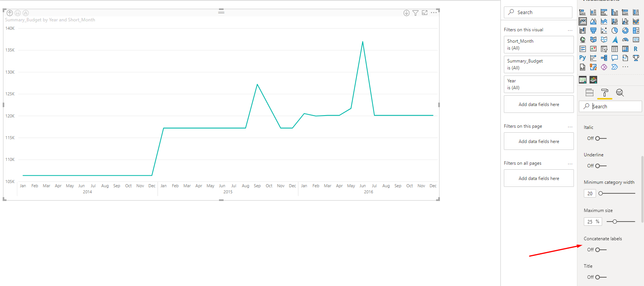Pick the treemap visualization
Image resolution: width=644 pixels, height=286 pixels.
(x=636, y=31)
